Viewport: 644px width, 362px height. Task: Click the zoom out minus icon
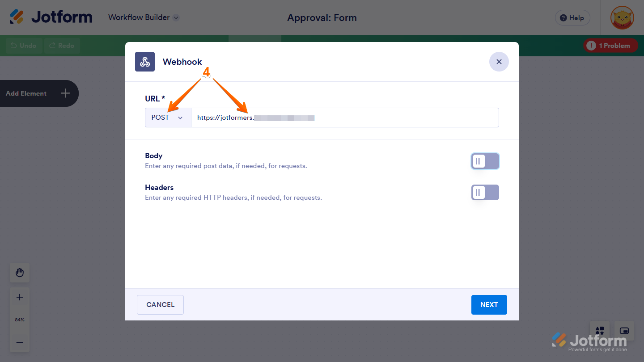coord(19,342)
